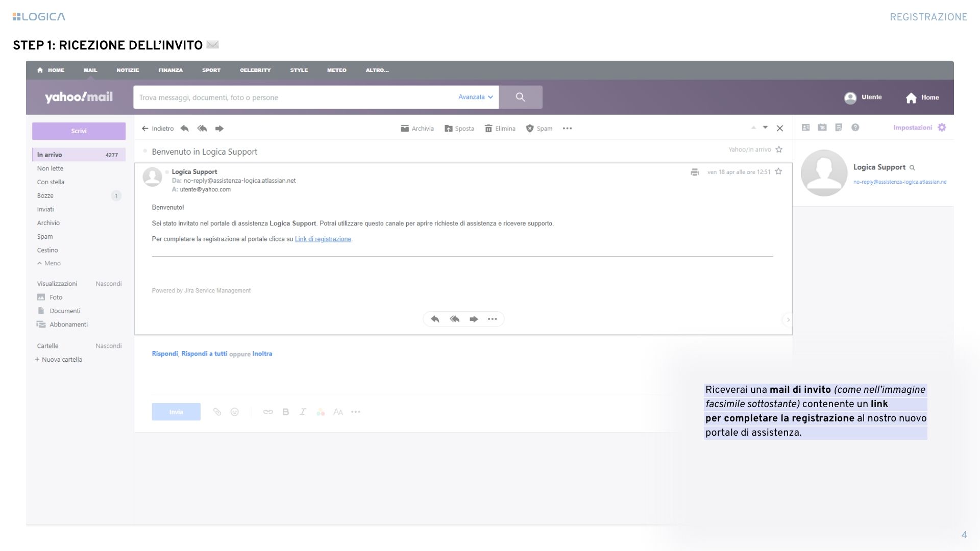The height and width of the screenshot is (551, 980).
Task: Insert emoji with smiley icon
Action: pos(235,412)
